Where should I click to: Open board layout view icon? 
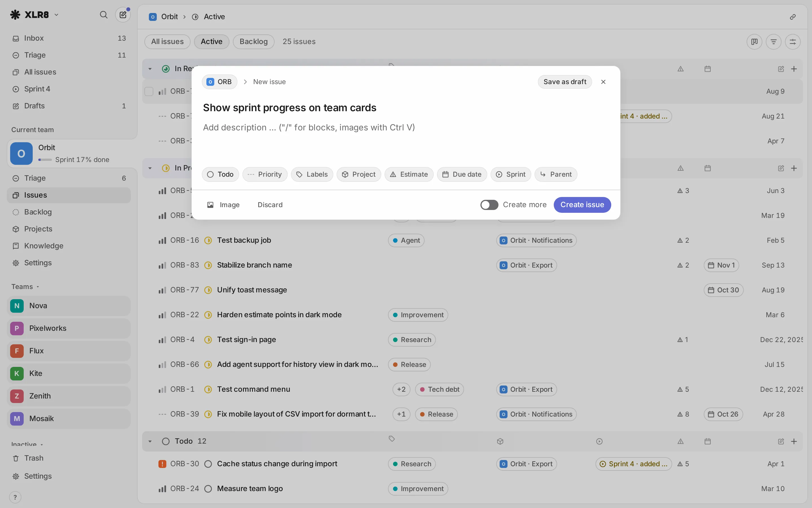pos(754,42)
